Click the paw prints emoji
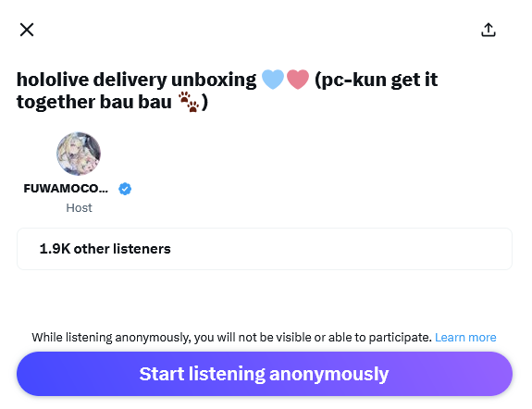The height and width of the screenshot is (409, 532). click(189, 102)
